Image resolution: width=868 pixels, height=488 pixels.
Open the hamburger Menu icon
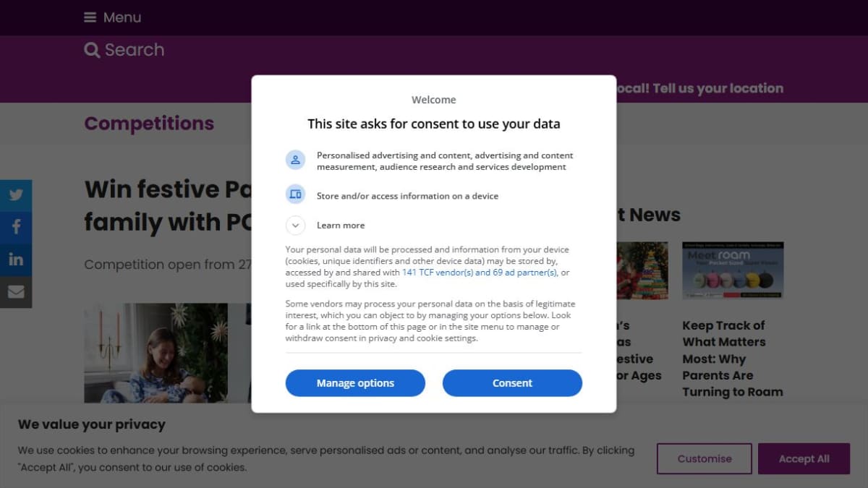90,17
